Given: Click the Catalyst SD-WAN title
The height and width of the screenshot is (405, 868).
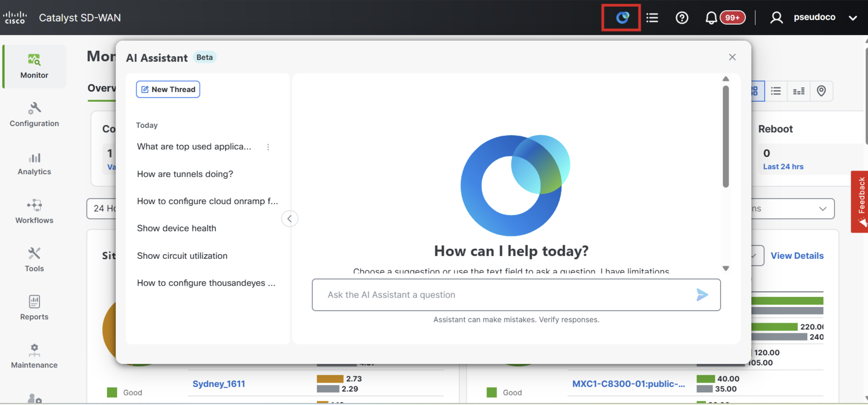Looking at the screenshot, I should pyautogui.click(x=80, y=18).
